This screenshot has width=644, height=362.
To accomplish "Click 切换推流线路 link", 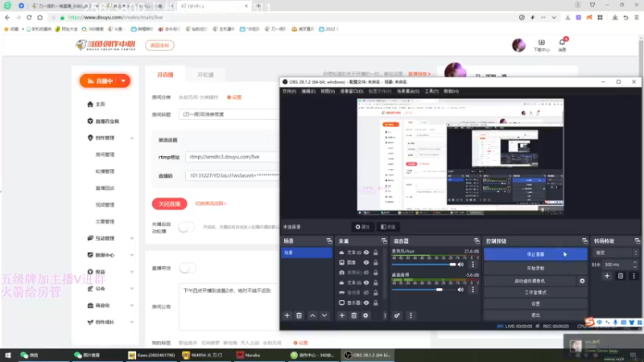I will point(210,204).
